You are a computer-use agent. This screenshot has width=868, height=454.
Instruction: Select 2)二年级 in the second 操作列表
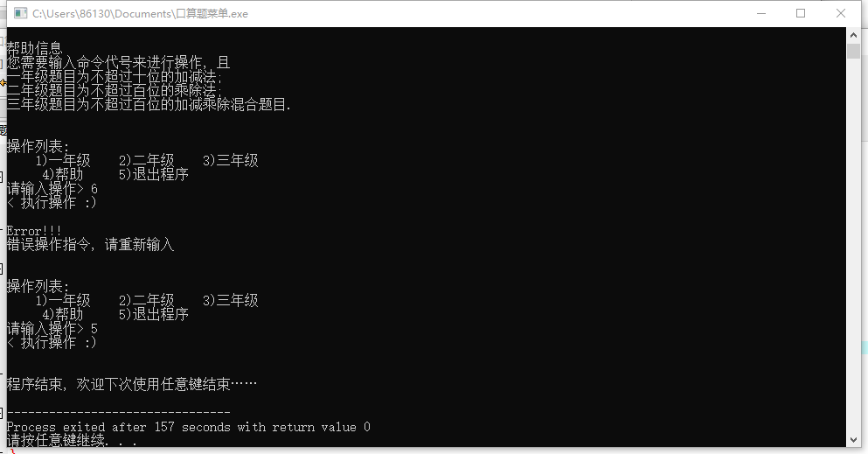[x=147, y=300]
